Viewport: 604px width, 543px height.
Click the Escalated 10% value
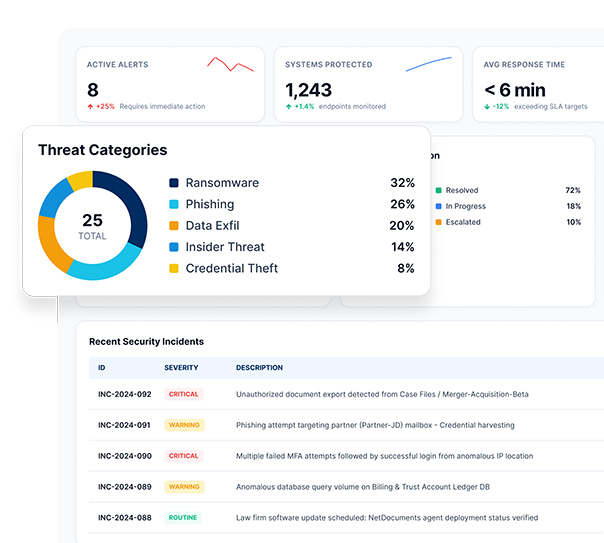coord(574,222)
